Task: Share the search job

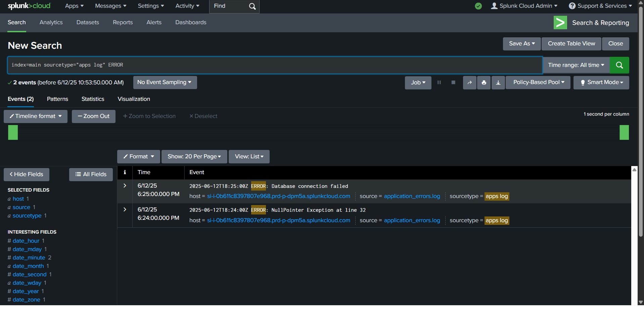Action: point(470,83)
